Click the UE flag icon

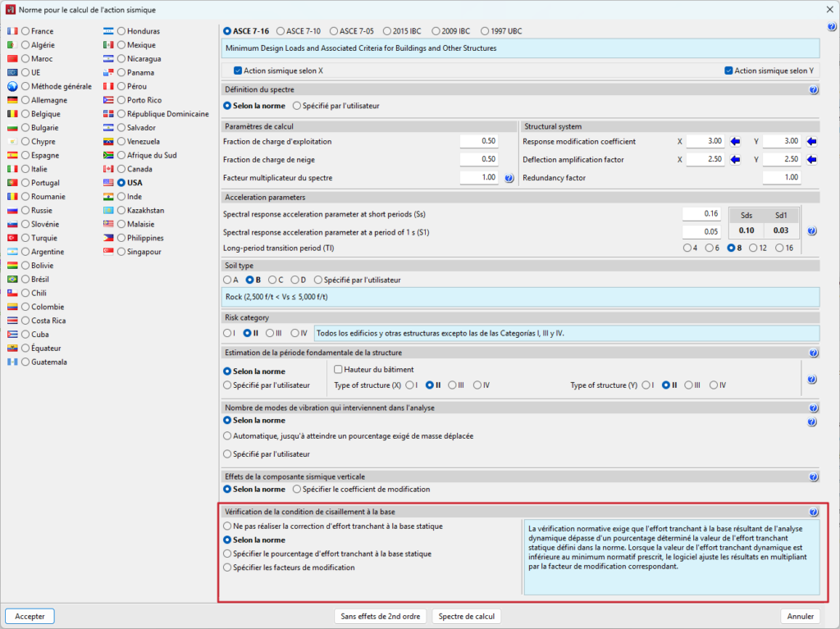[12, 72]
